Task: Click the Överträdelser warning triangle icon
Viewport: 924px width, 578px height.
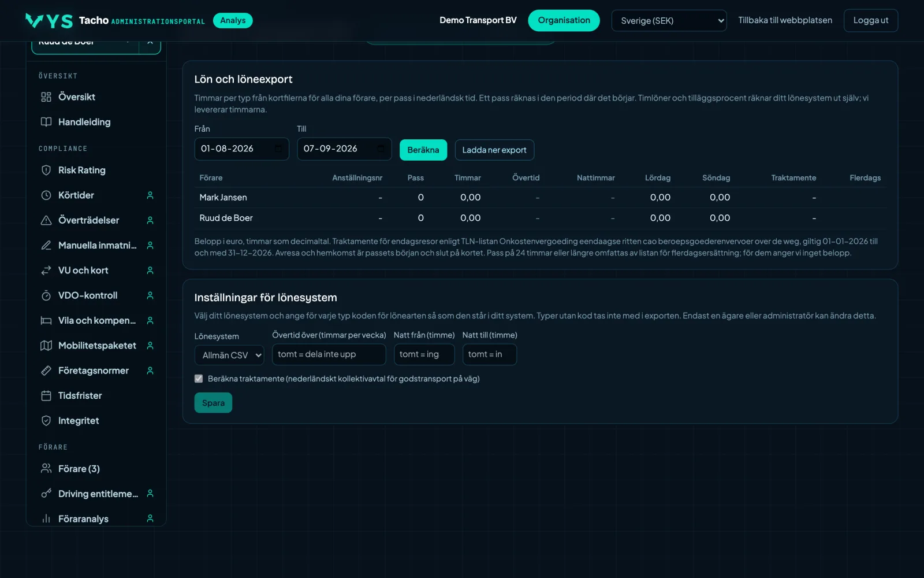Action: [x=46, y=220]
